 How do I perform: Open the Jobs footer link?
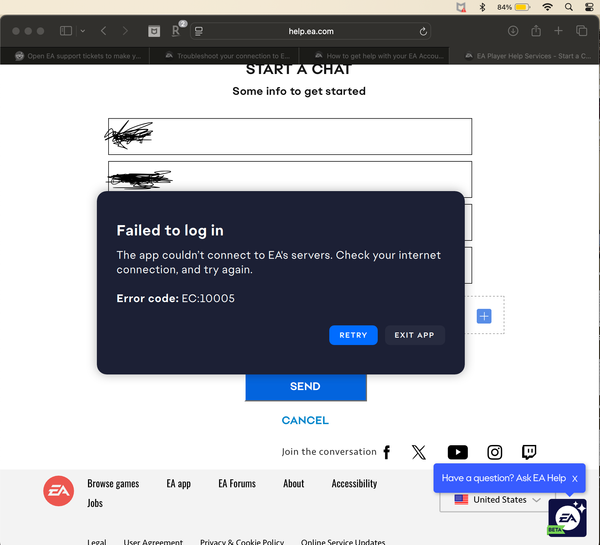click(95, 503)
